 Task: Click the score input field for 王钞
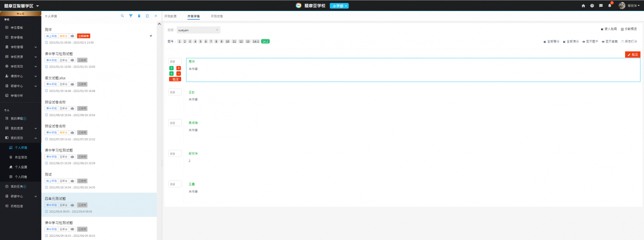point(175,92)
